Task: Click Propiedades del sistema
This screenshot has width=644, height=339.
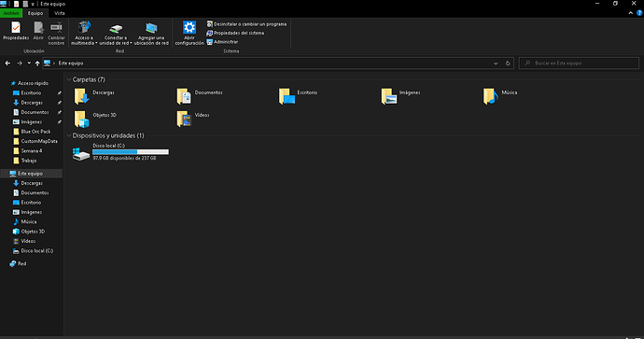Action: tap(235, 33)
